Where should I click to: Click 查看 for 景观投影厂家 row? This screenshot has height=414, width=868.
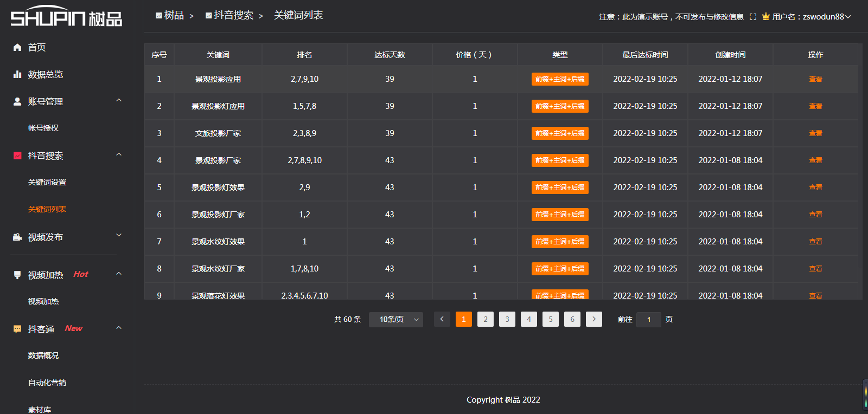point(815,160)
